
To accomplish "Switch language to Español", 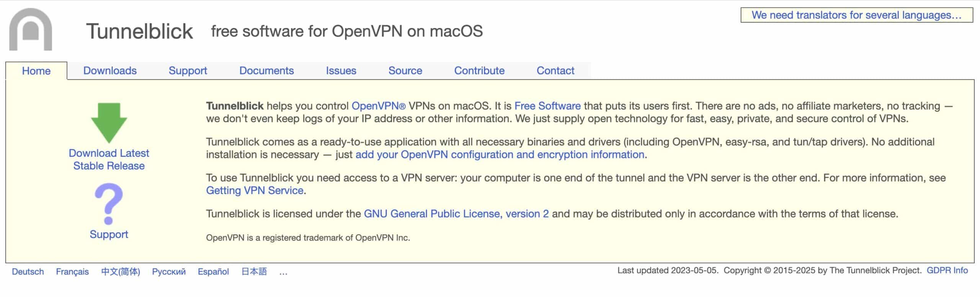I will [213, 272].
